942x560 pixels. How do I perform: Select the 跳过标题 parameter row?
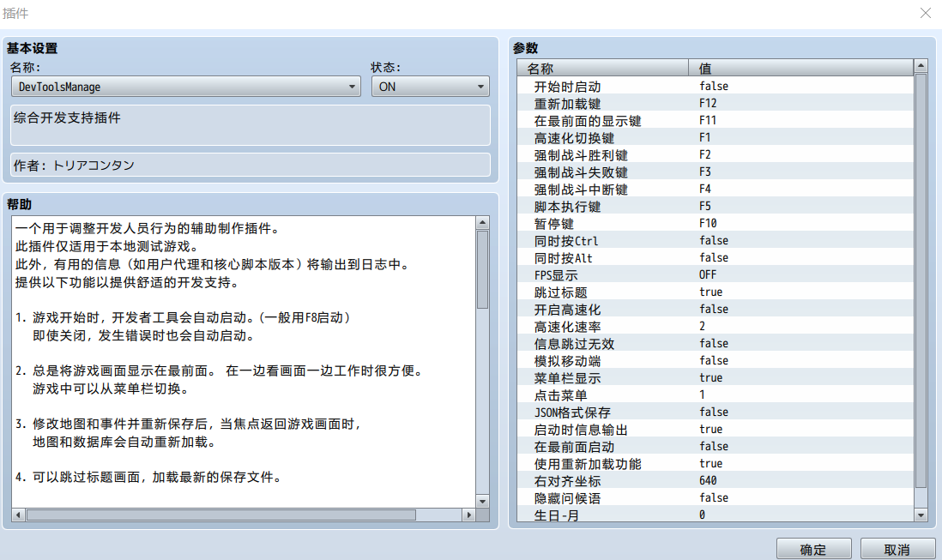pyautogui.click(x=715, y=292)
